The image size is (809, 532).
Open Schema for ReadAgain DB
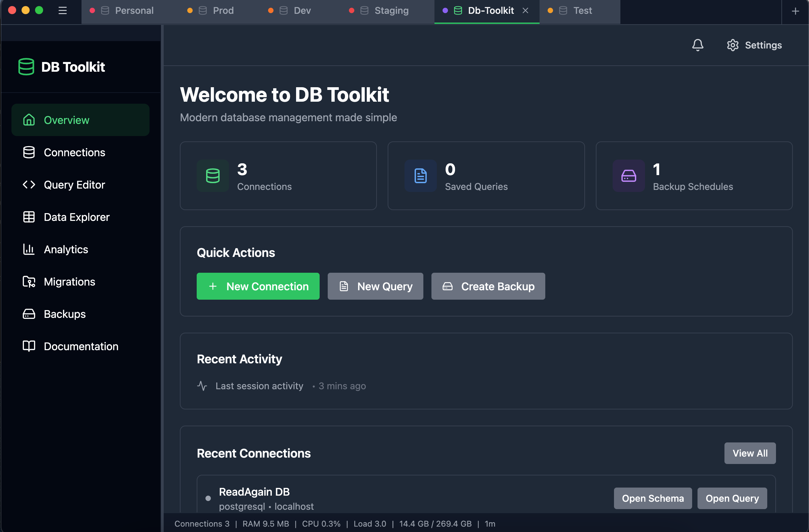[x=652, y=498]
